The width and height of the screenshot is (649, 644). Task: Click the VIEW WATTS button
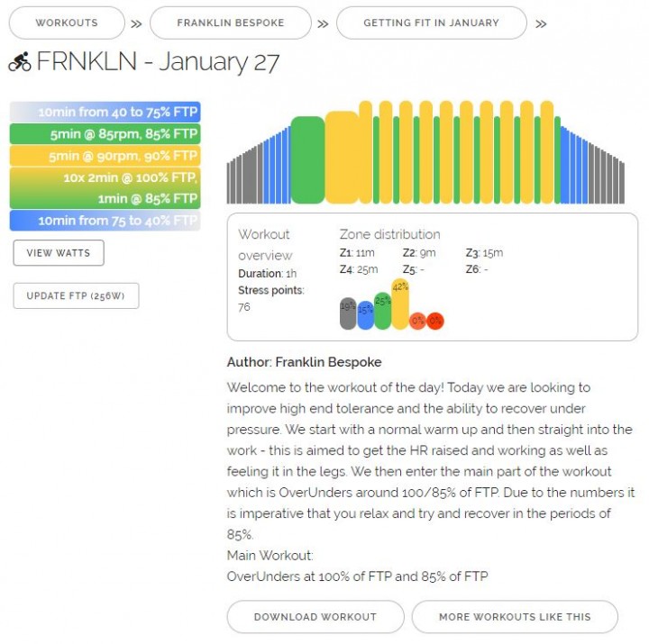tap(59, 253)
